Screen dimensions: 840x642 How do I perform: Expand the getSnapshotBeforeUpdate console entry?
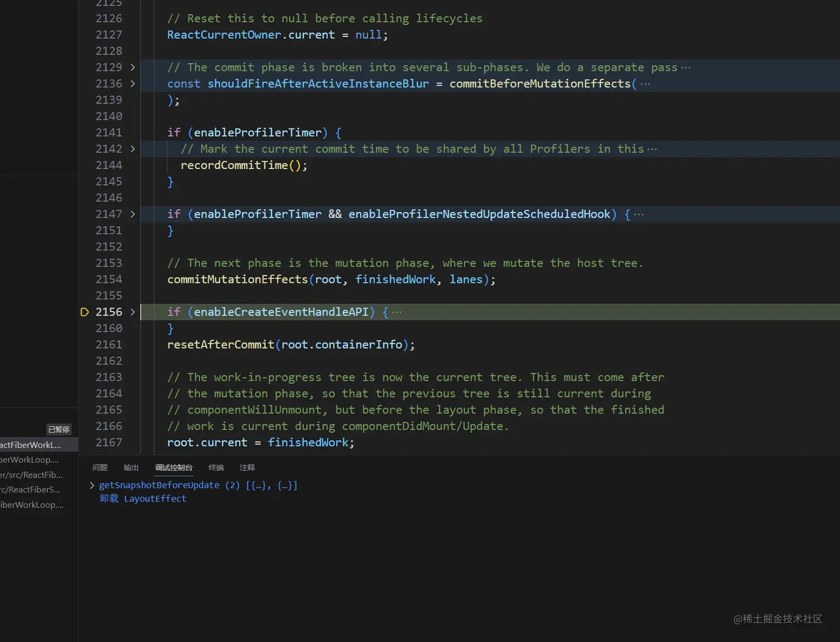click(x=92, y=485)
